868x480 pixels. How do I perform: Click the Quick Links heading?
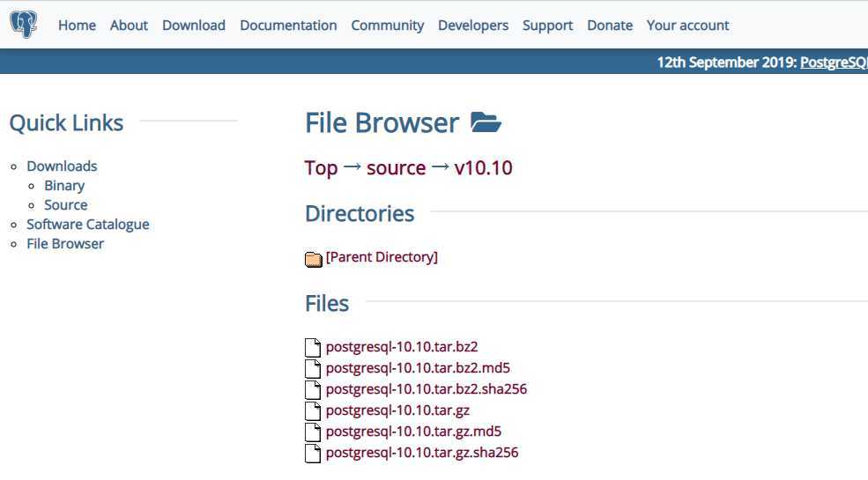pyautogui.click(x=66, y=122)
